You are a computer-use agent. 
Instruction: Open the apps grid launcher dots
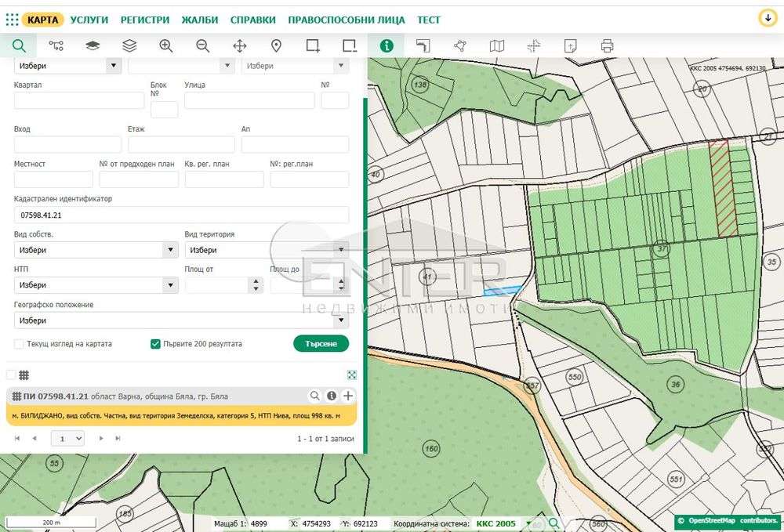[x=12, y=20]
